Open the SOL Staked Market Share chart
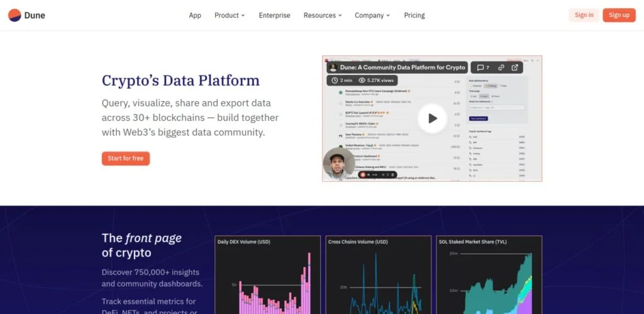This screenshot has width=644, height=314. point(489,274)
